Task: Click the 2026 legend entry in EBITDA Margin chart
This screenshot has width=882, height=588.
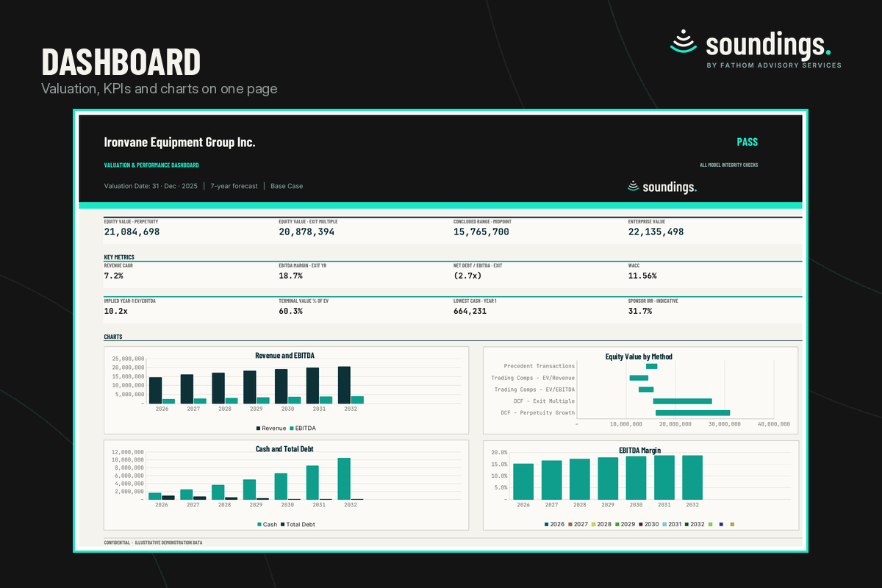Action: [555, 524]
